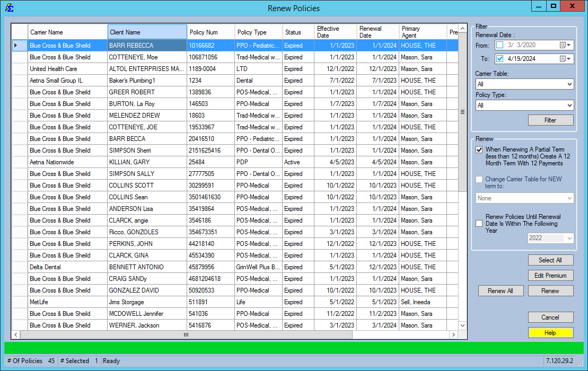Open the Policy Type dropdown
Screen dimensions: 588x371
[568, 105]
